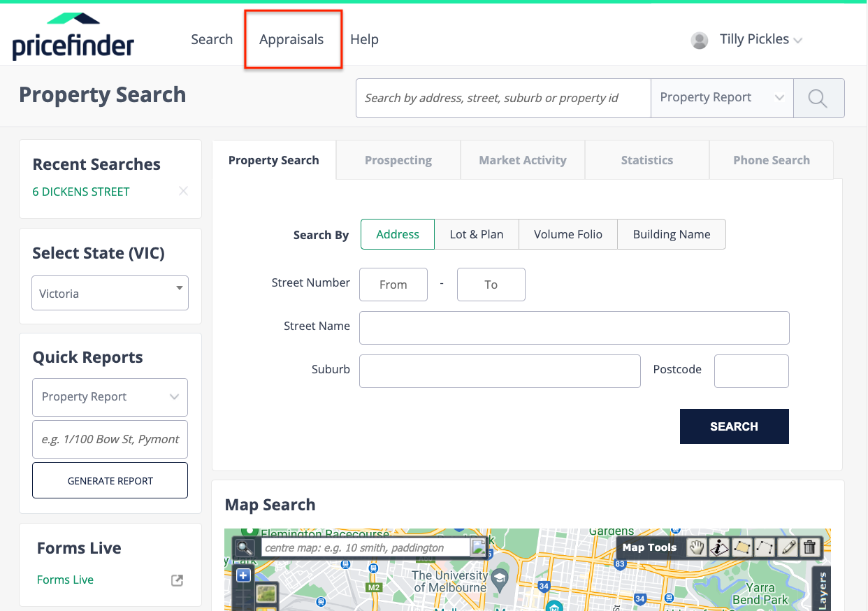Viewport: 868px width, 611px height.
Task: Remove 6 Dickens Street from recent searches
Action: tap(183, 191)
